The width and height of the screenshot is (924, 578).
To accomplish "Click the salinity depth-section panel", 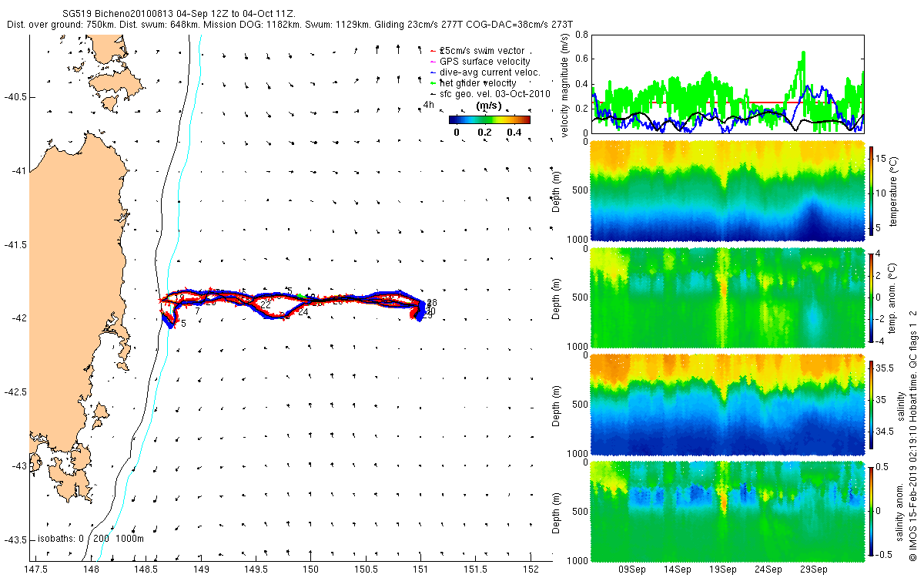I will coord(728,403).
